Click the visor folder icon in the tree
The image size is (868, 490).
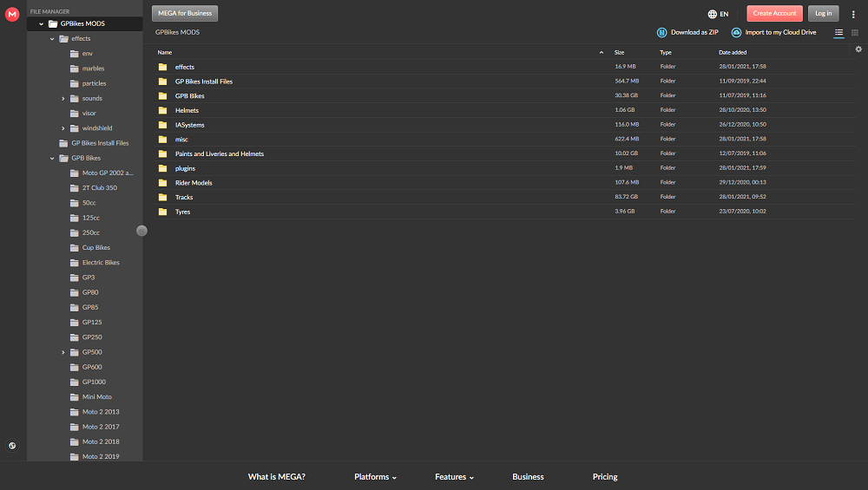point(74,114)
